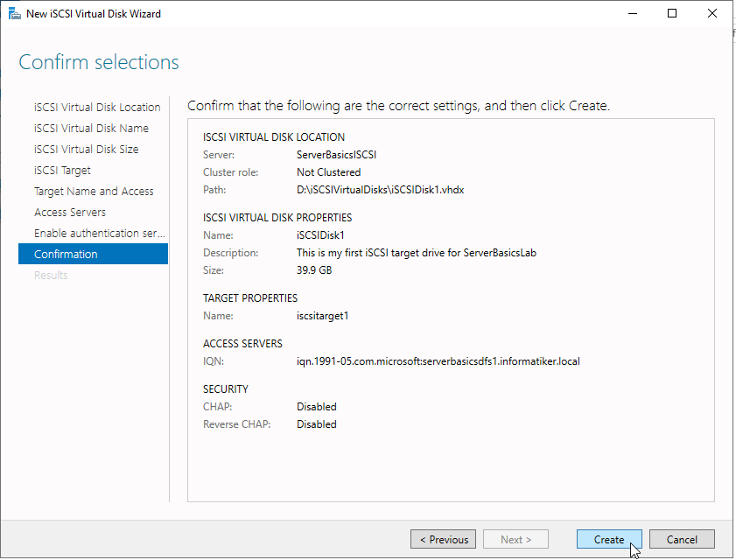Image resolution: width=736 pixels, height=560 pixels.
Task: Click the wizard icon in title bar
Action: coord(15,14)
